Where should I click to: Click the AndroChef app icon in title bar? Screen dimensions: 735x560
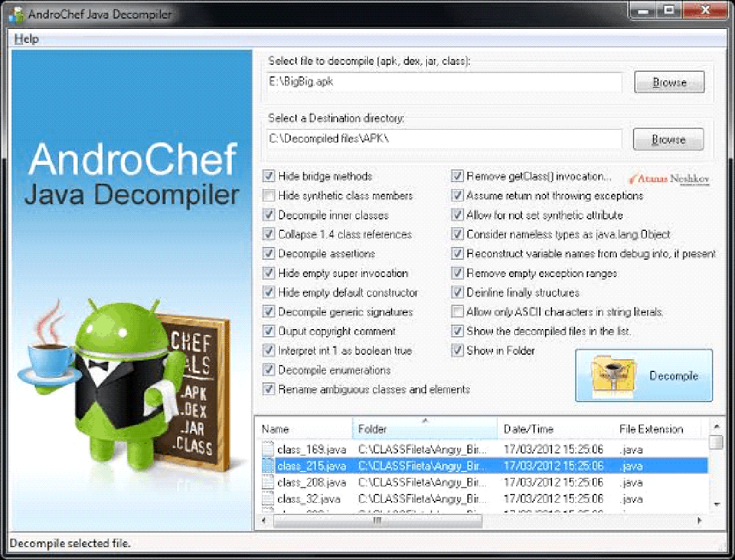tap(17, 15)
